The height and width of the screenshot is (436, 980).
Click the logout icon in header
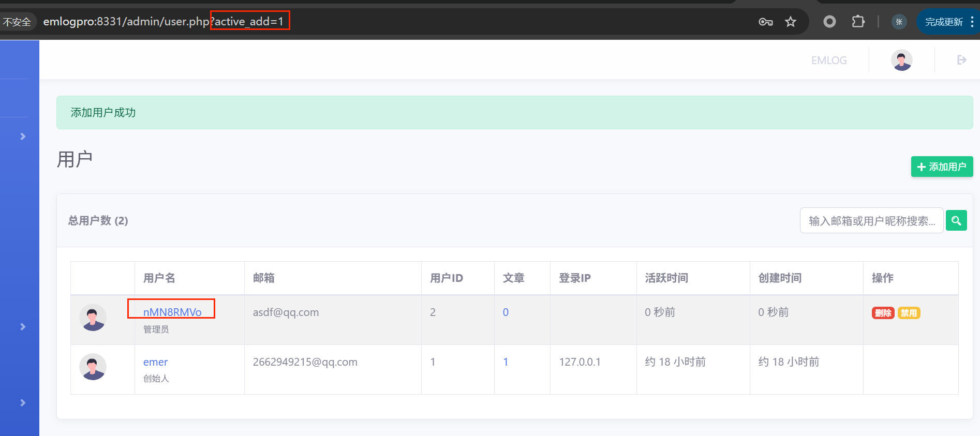[x=961, y=60]
